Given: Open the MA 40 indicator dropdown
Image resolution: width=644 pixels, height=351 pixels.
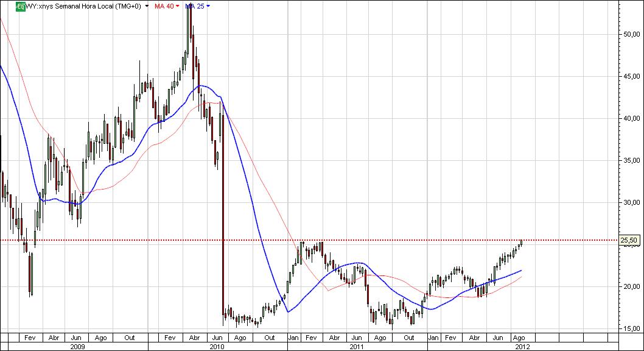Looking at the screenshot, I should [x=177, y=6].
